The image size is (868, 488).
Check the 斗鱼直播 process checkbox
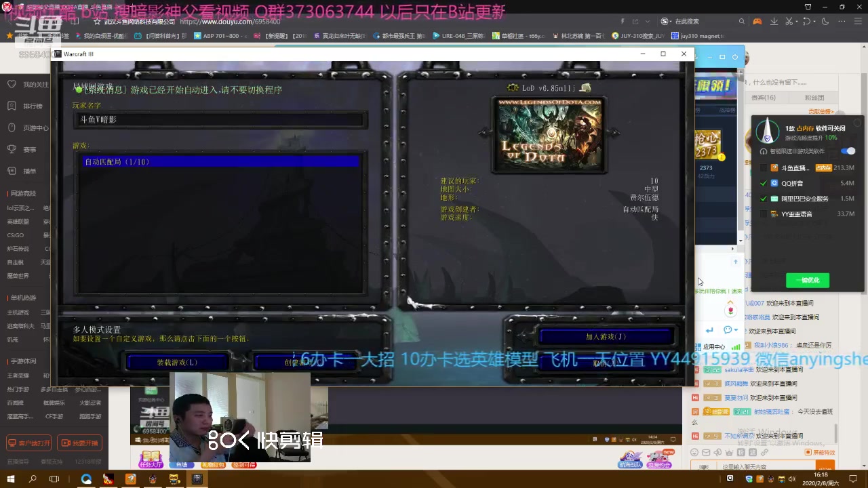pos(764,167)
